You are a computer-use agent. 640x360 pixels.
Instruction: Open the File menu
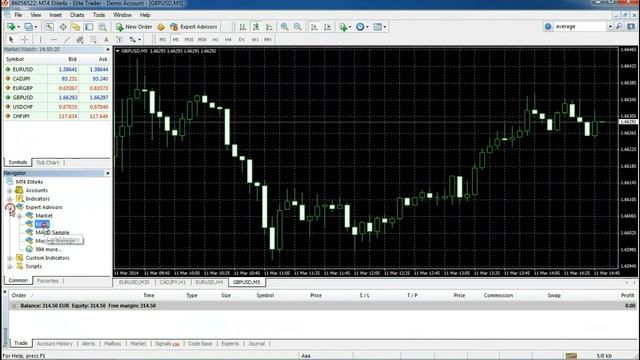(x=18, y=15)
